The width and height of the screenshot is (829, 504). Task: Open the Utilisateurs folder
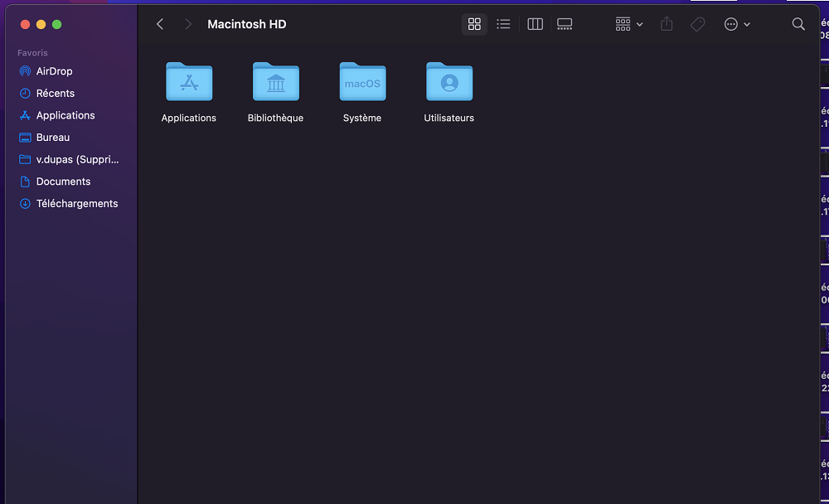tap(448, 83)
